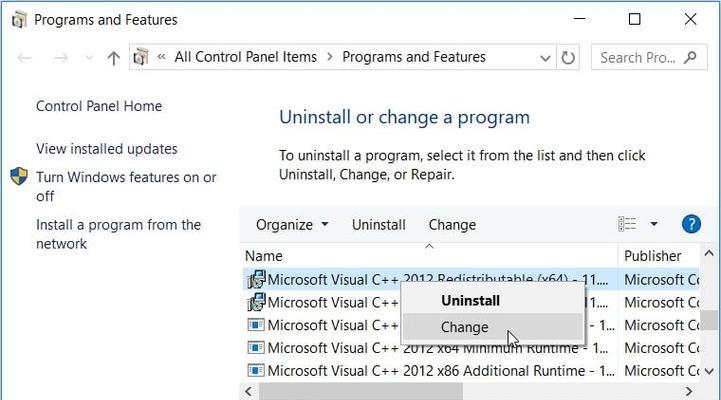
Task: Click icon of x86 Additional Runtime row
Action: 256,370
